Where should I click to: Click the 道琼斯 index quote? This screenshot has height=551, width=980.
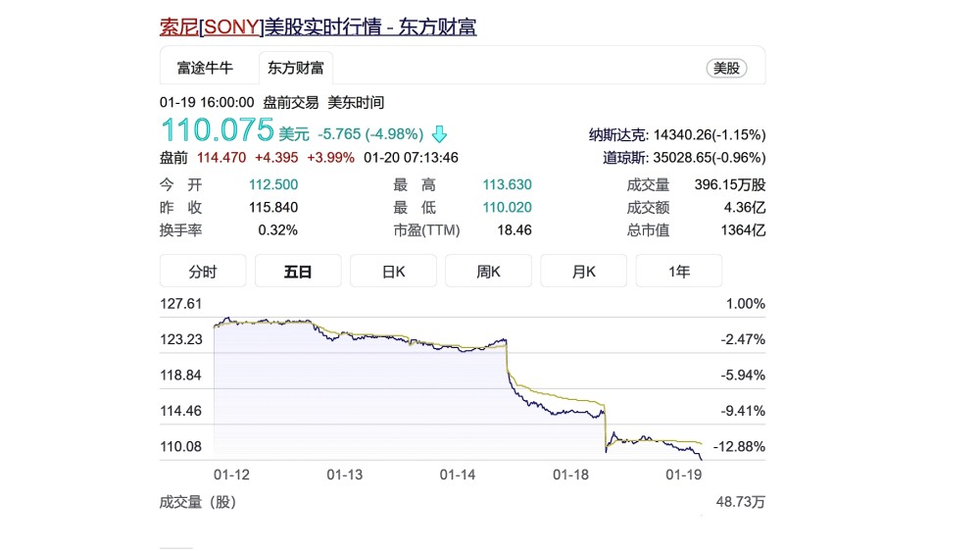pyautogui.click(x=683, y=157)
